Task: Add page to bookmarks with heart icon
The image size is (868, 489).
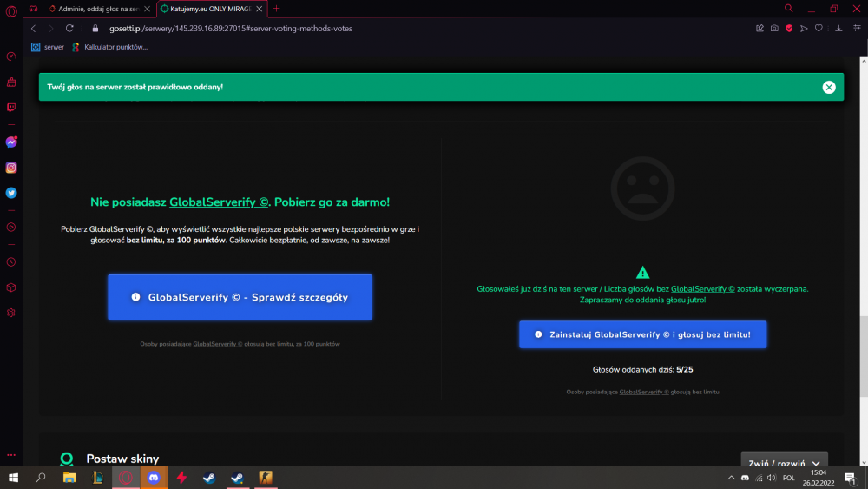Action: [x=819, y=29]
